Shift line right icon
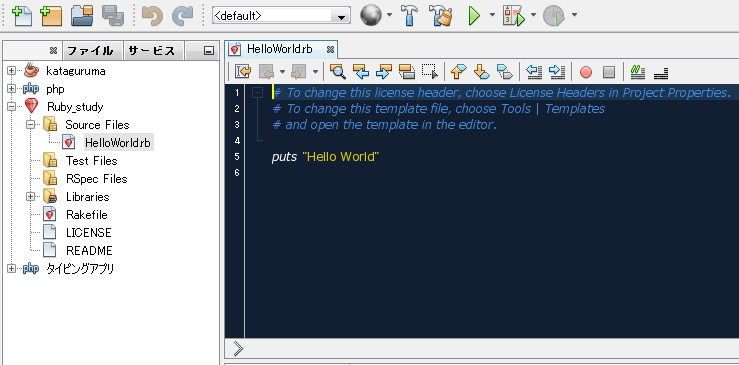Image resolution: width=739 pixels, height=365 pixels. 557,72
